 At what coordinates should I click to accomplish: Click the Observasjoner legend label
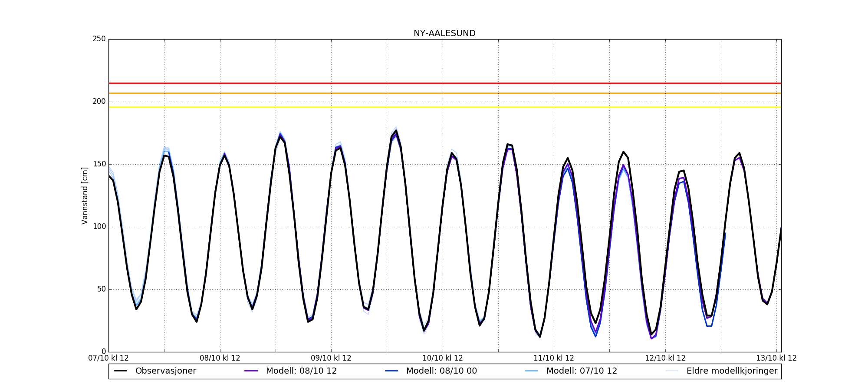[165, 371]
